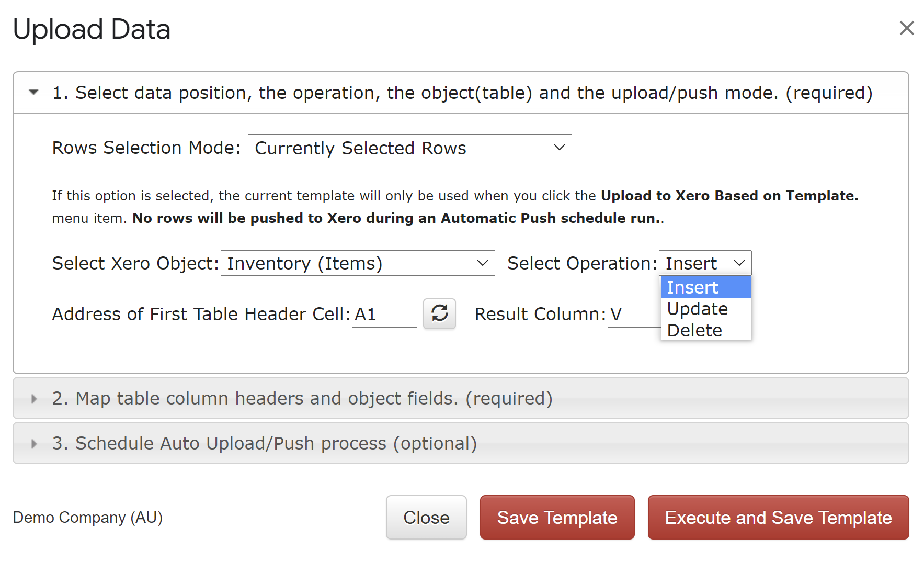Click Execute and Save Template button
924x561 pixels.
778,518
